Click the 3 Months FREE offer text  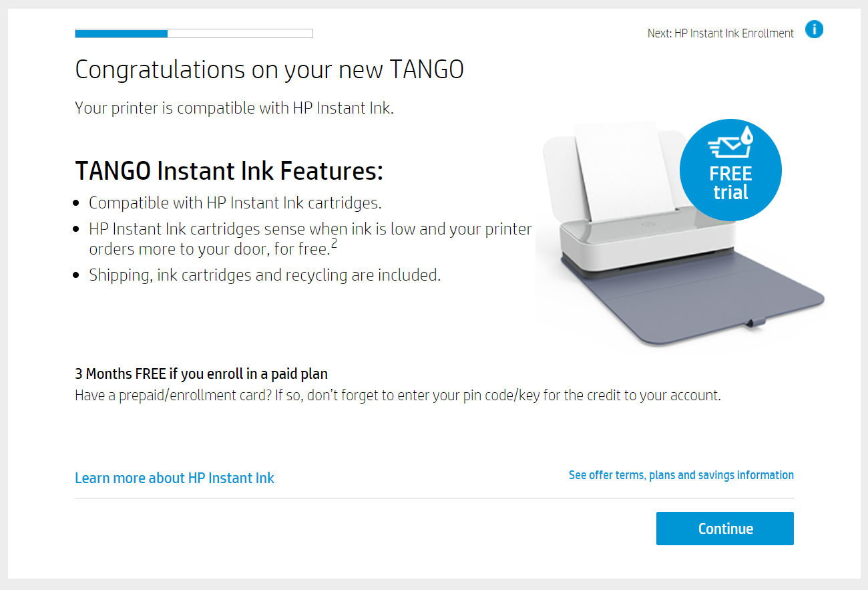(201, 374)
